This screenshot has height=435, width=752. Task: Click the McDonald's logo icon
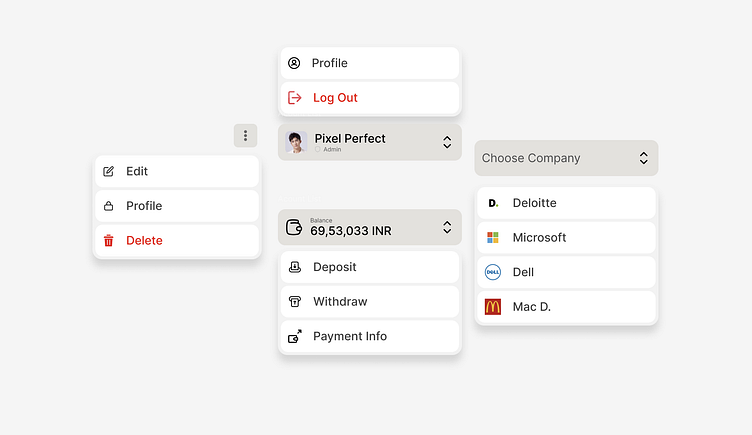click(492, 307)
